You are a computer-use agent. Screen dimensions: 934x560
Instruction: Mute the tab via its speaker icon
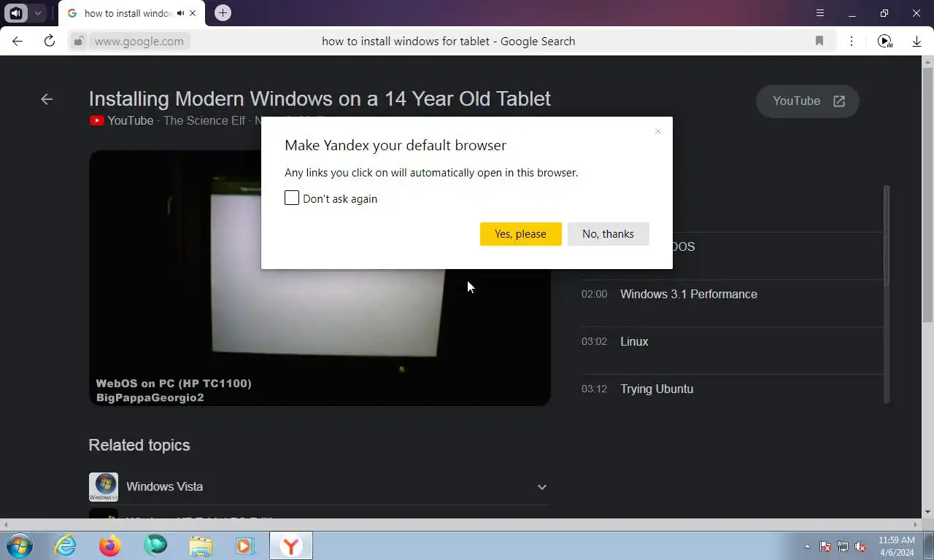pyautogui.click(x=180, y=13)
